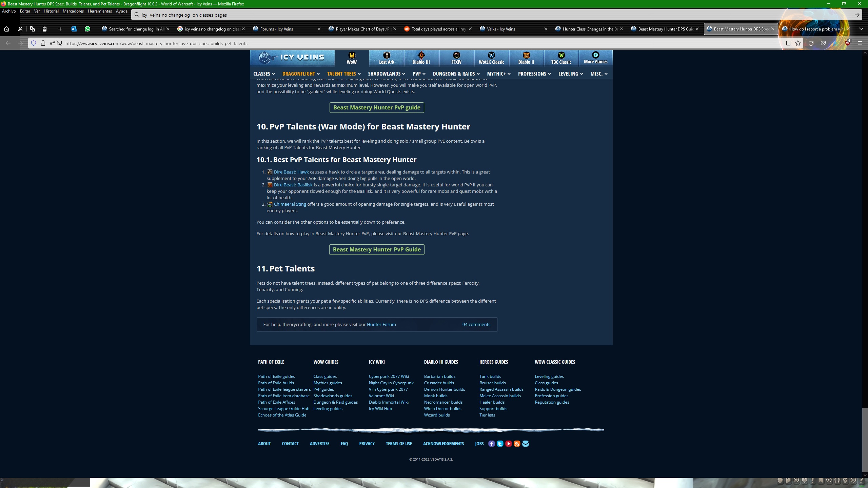This screenshot has width=868, height=488.
Task: Click the site security padlock icon
Action: tap(43, 43)
